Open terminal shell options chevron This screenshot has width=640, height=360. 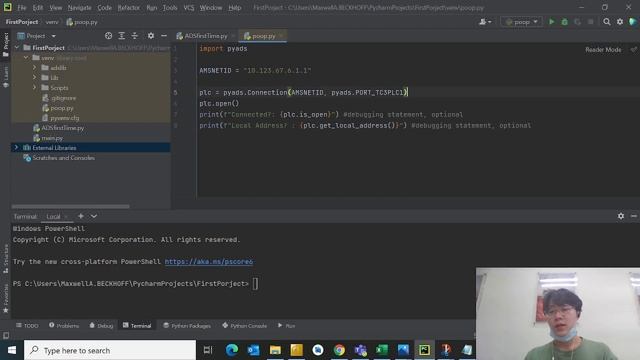[x=94, y=216]
